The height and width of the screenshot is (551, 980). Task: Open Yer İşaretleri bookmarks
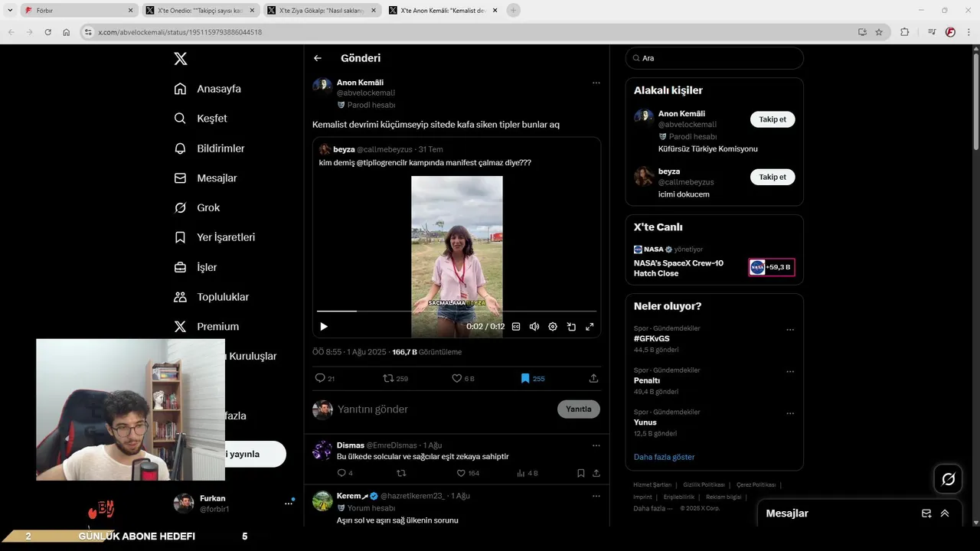(x=214, y=237)
